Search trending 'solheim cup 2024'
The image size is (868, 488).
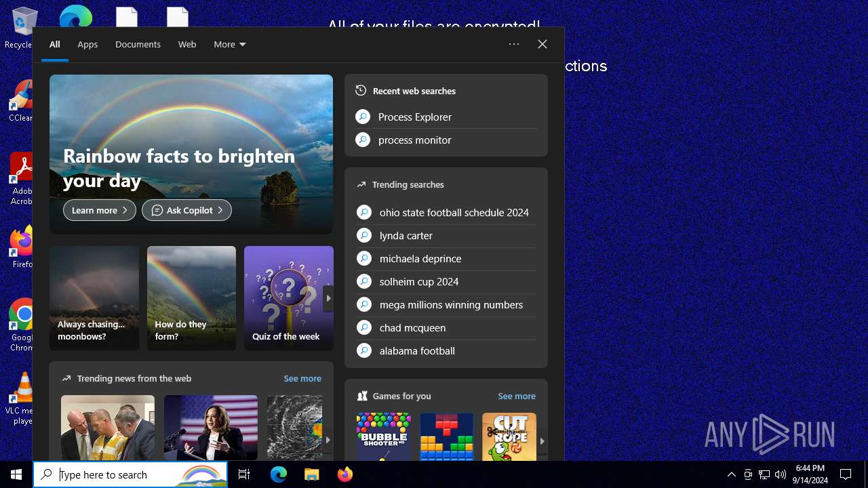click(x=446, y=281)
